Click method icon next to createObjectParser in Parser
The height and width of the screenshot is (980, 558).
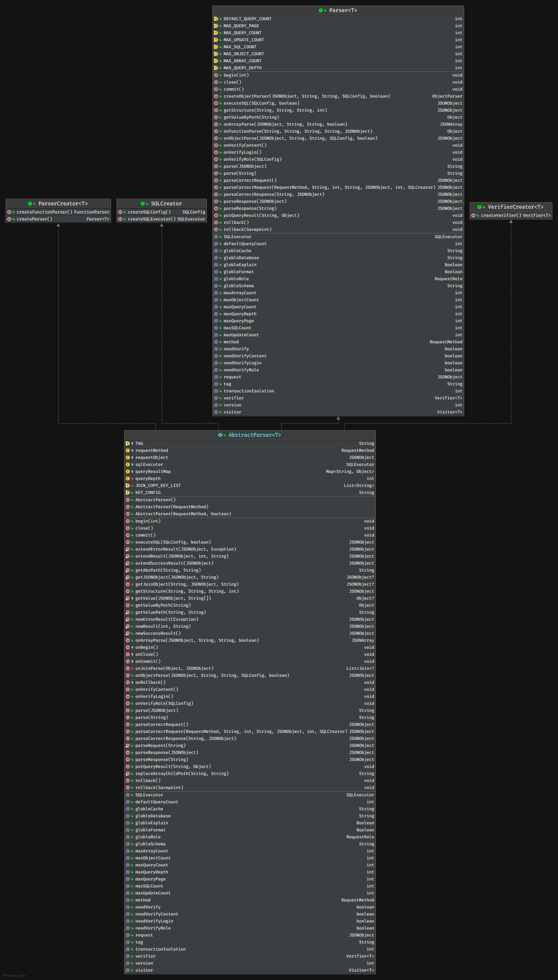[216, 96]
